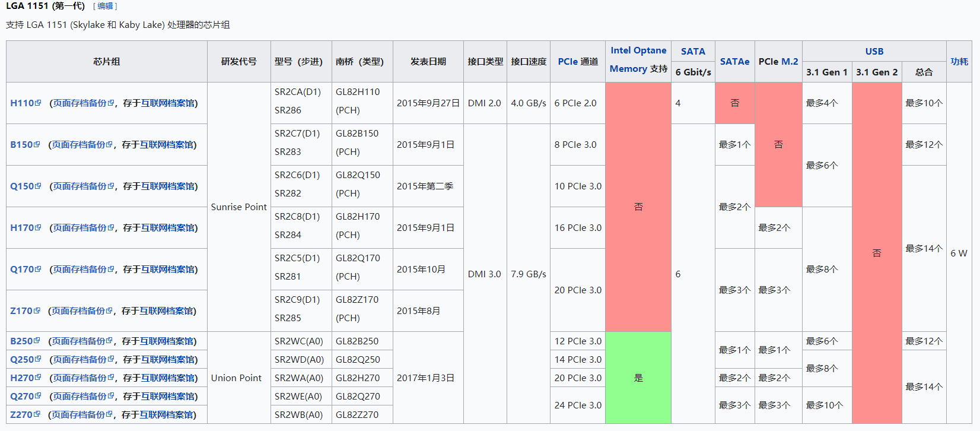Click the external-link icon right after H110

click(38, 103)
